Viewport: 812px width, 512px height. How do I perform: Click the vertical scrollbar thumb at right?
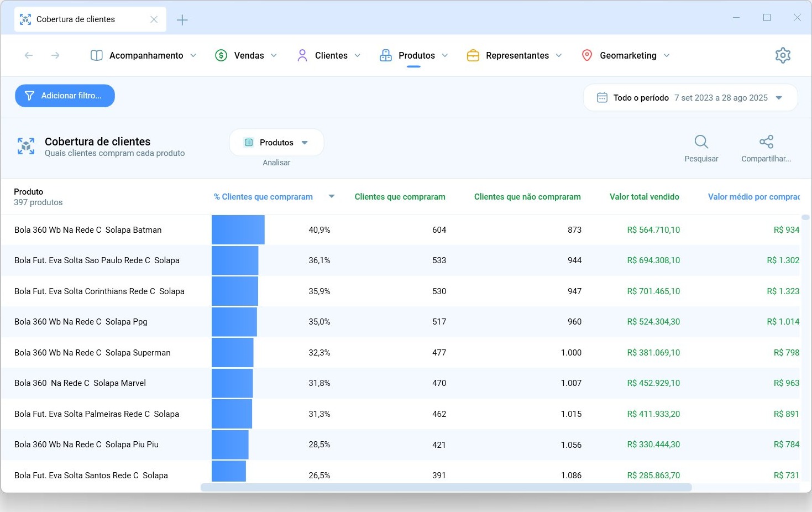tap(805, 217)
